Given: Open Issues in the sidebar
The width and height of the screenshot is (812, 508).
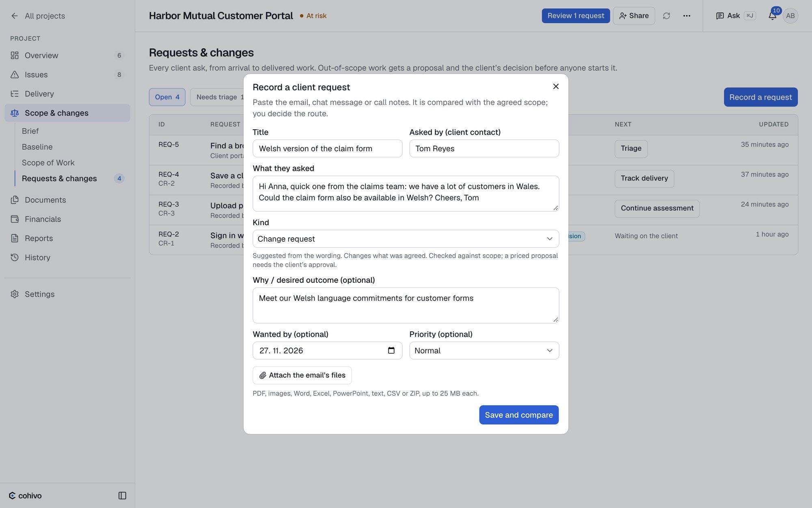Looking at the screenshot, I should (67, 74).
